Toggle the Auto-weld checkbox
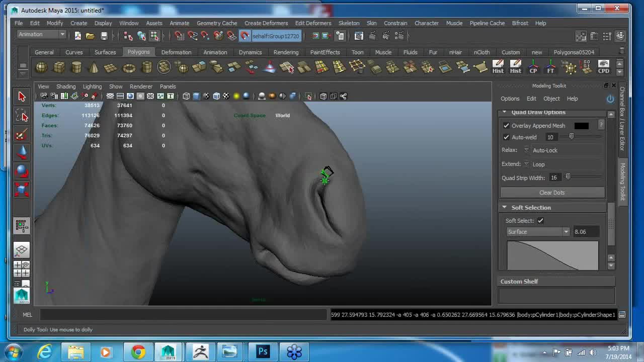 click(x=507, y=137)
